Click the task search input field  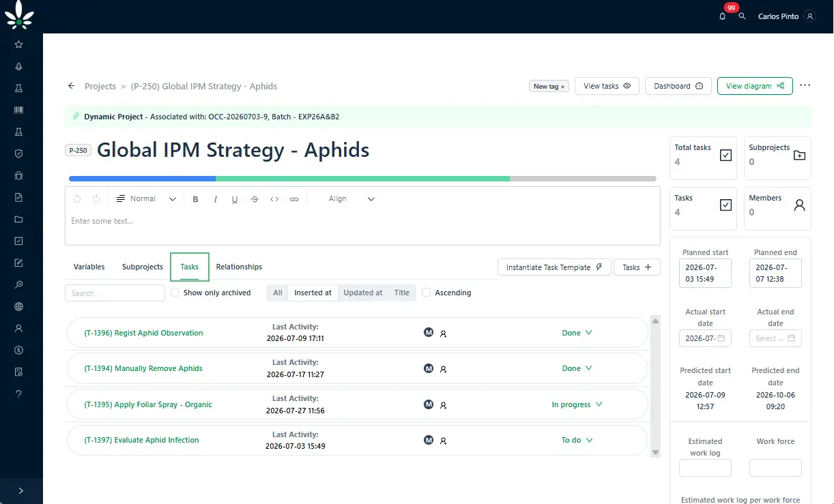point(115,293)
